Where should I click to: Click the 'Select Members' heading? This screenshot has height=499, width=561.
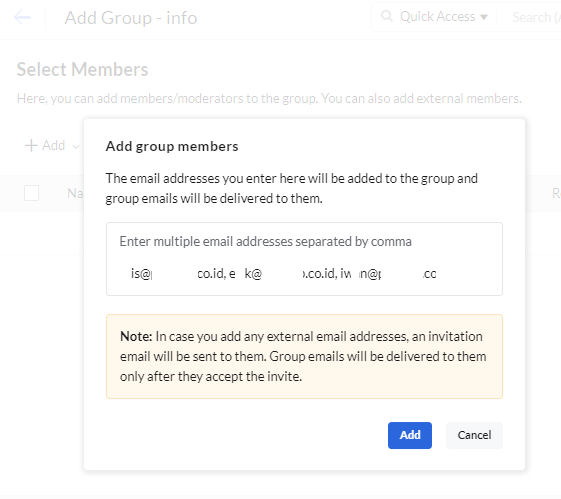[x=82, y=69]
